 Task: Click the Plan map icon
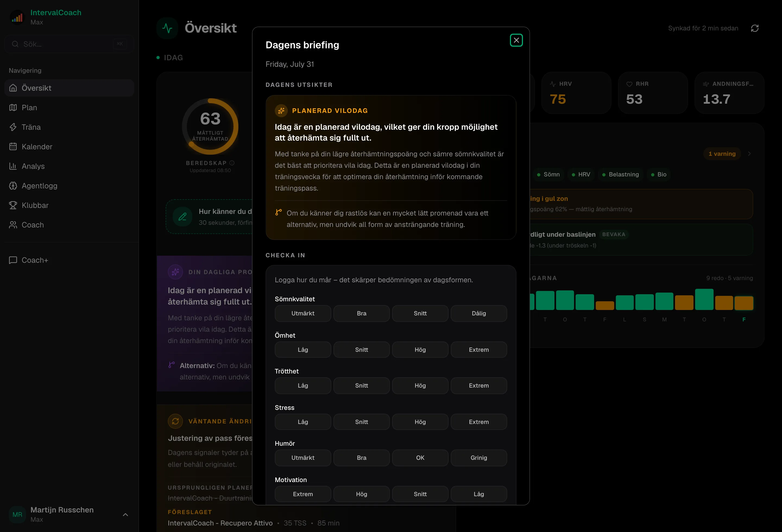(x=13, y=107)
